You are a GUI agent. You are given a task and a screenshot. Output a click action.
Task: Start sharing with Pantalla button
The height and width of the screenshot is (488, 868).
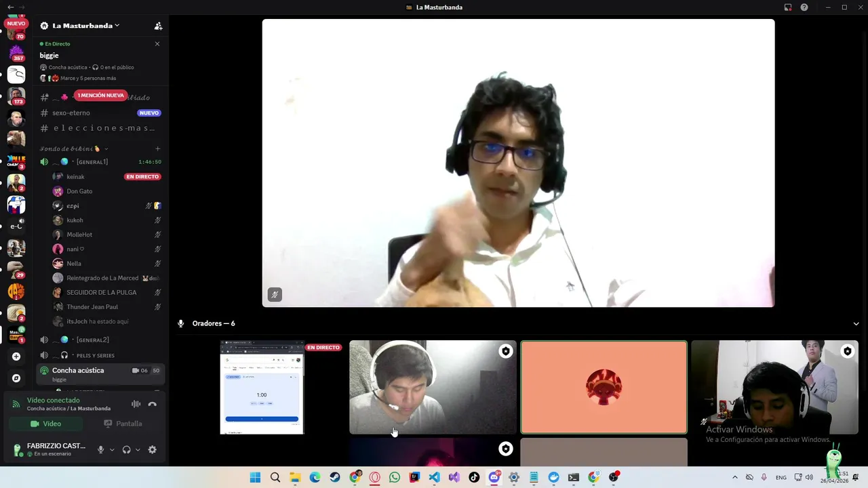pyautogui.click(x=123, y=424)
